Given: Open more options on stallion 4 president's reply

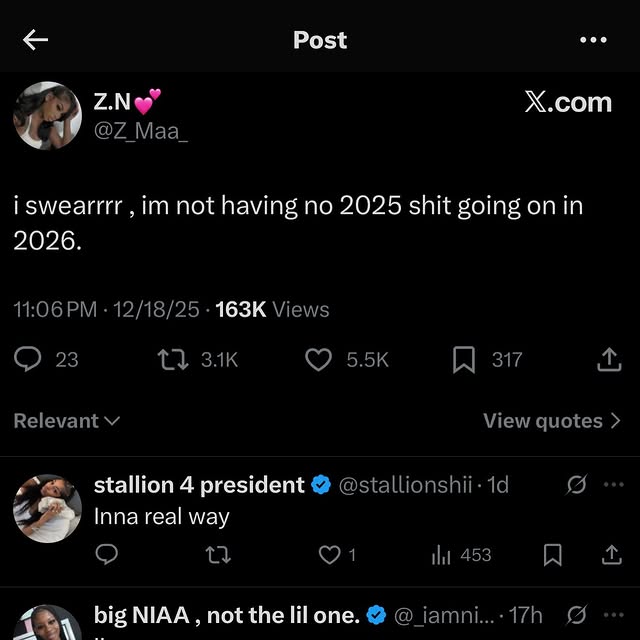Looking at the screenshot, I should click(x=613, y=485).
